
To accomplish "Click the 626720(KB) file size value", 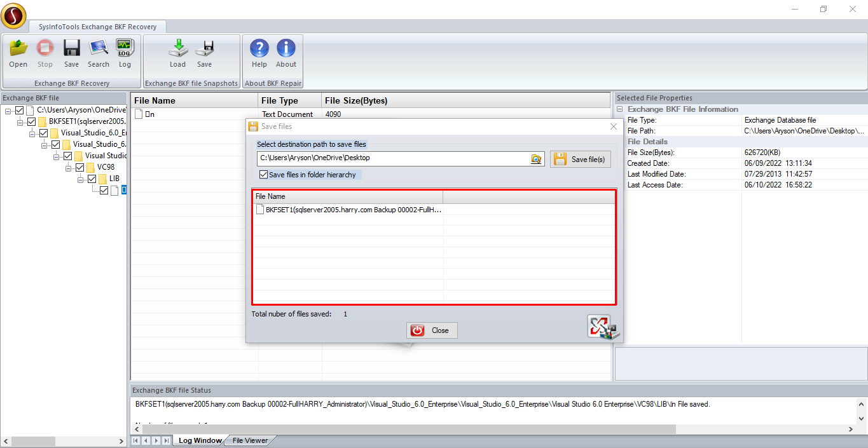I will click(x=762, y=153).
